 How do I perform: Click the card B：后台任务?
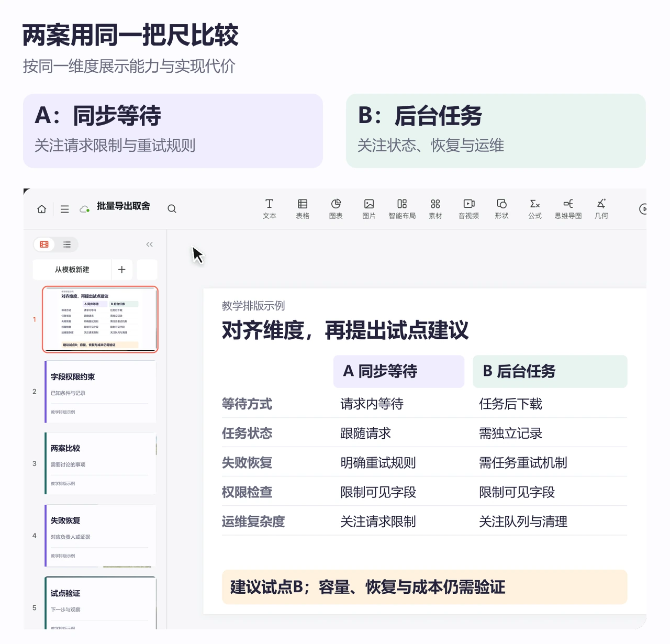[496, 131]
